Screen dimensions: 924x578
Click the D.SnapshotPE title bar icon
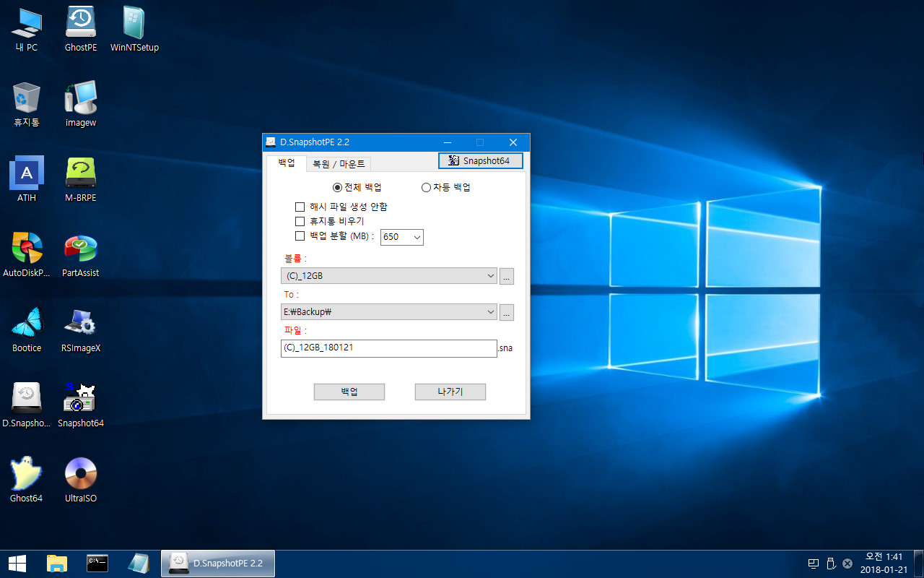271,142
